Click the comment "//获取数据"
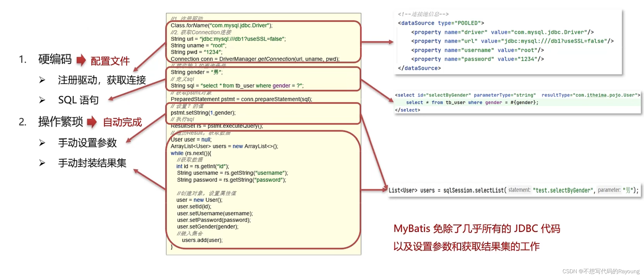Viewport: 644px width, 277px height. click(190, 160)
